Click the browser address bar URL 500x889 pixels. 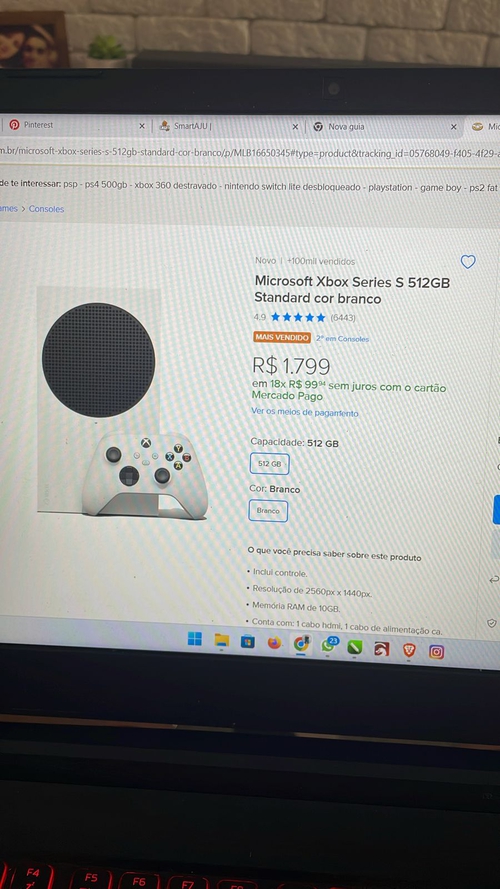coord(249,153)
